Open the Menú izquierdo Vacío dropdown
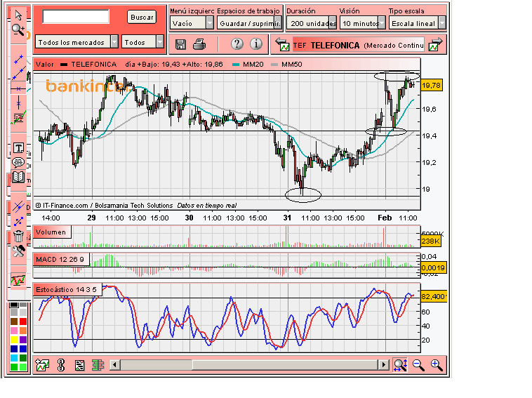Screen dimensions: 532x398 [192, 23]
